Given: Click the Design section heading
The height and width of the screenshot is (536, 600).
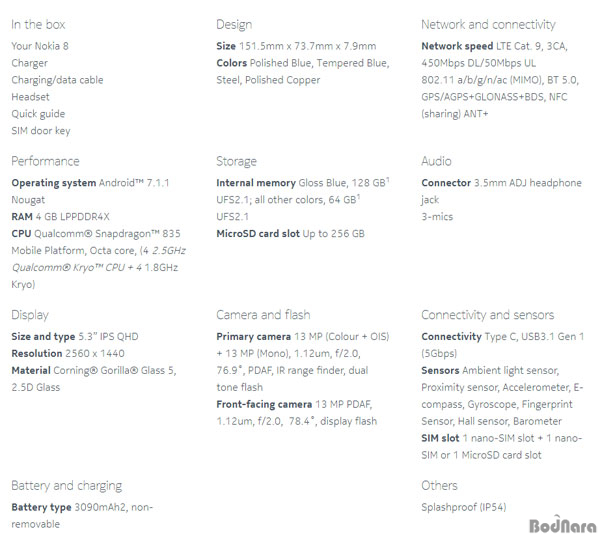Looking at the screenshot, I should [234, 25].
